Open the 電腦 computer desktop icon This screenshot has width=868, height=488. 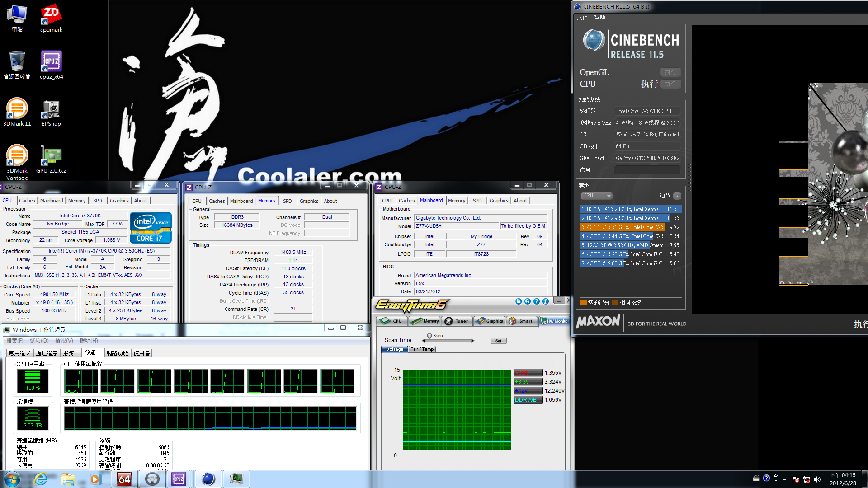[x=17, y=19]
